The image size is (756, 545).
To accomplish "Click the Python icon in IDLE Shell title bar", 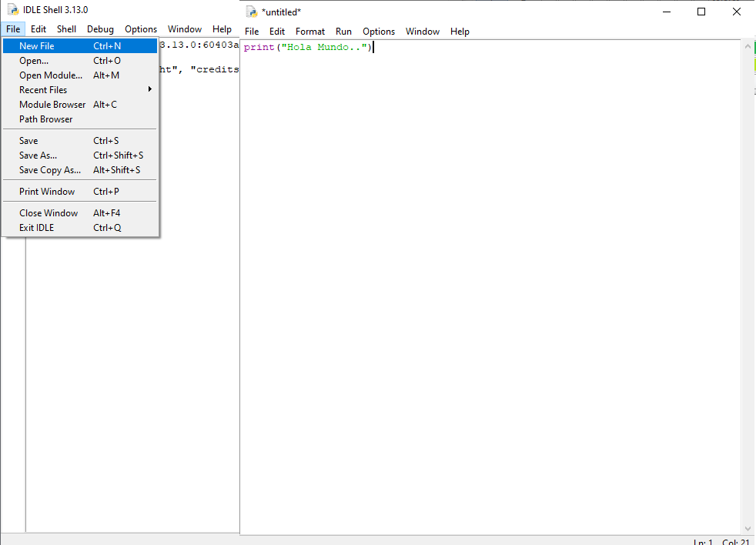I will point(12,10).
